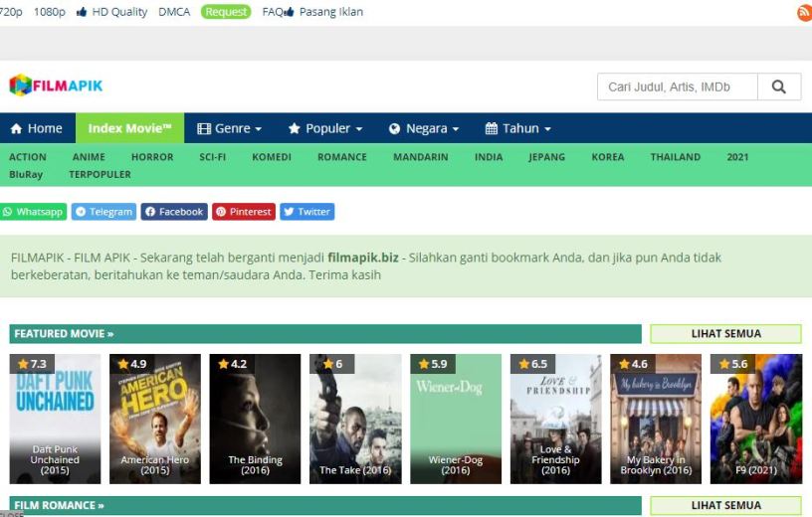Click LIHAT SEMUA for Featured Movie
The image size is (812, 517).
pos(725,334)
